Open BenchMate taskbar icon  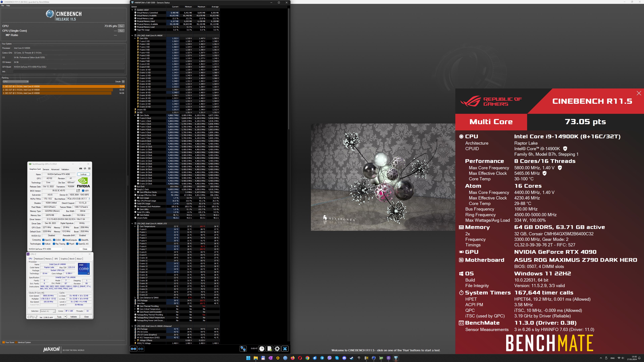pyautogui.click(x=366, y=358)
